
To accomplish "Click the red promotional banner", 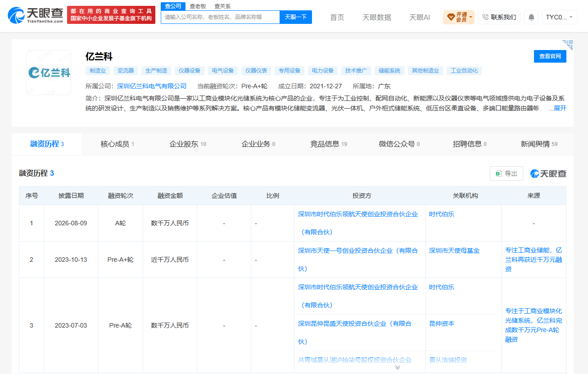I will [111, 15].
